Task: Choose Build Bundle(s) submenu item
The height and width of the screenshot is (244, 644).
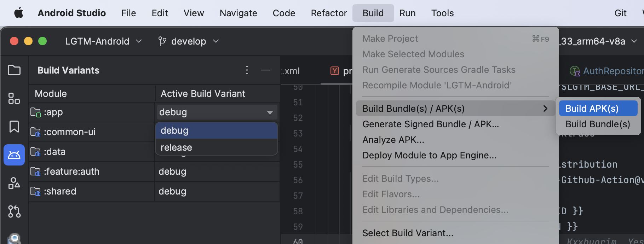Action: (x=598, y=124)
